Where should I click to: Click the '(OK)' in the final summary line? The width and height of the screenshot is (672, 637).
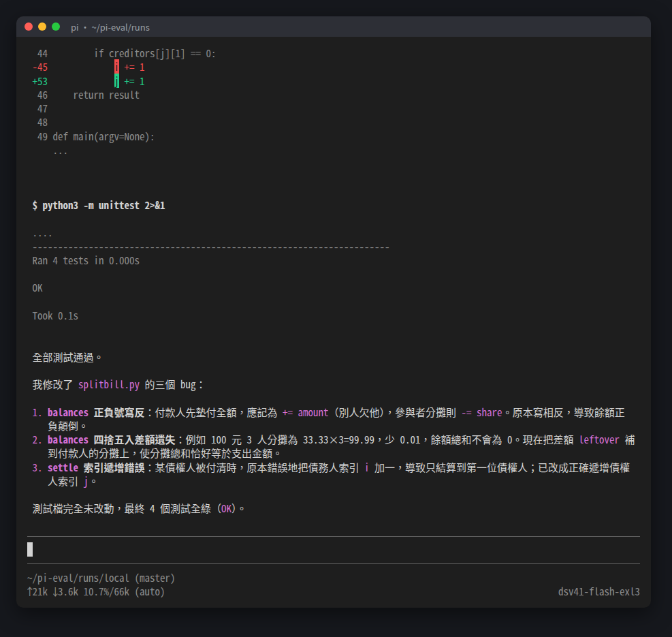point(226,509)
